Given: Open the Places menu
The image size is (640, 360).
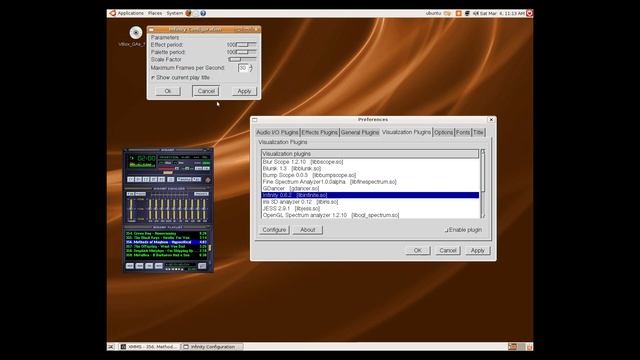Looking at the screenshot, I should click(x=155, y=13).
